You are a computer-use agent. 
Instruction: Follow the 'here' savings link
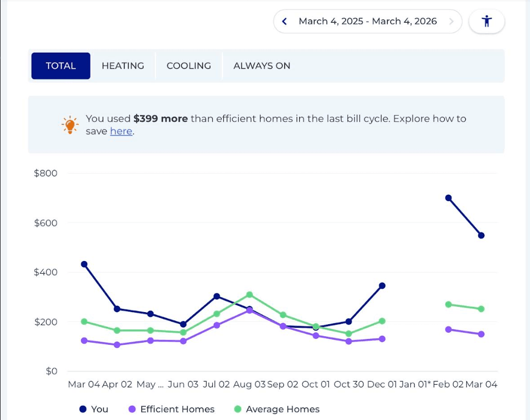(x=121, y=132)
